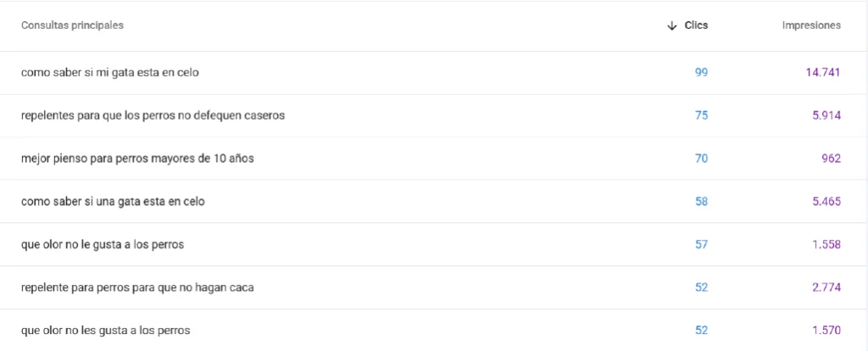Click the 962 impressions value
Screen dimensions: 868x351
(831, 159)
